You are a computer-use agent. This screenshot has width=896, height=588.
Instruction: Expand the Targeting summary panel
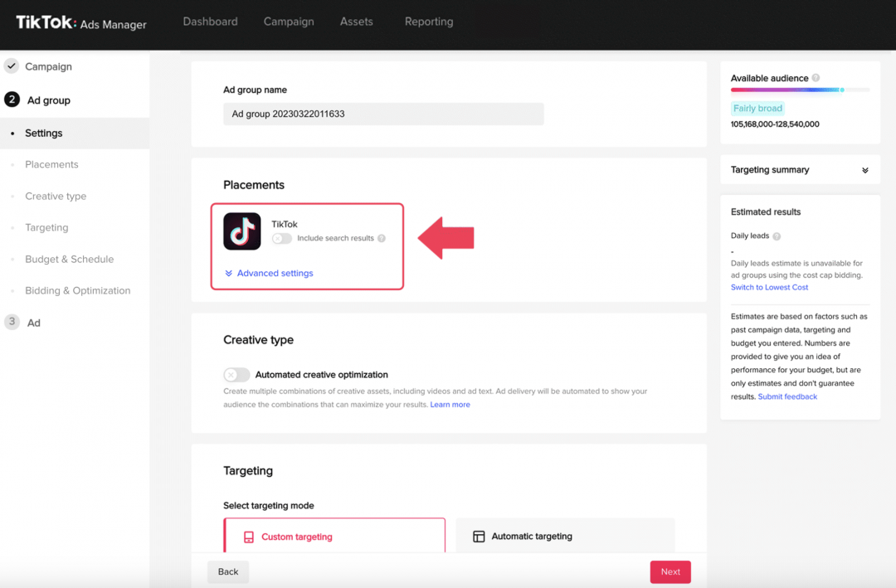click(800, 170)
